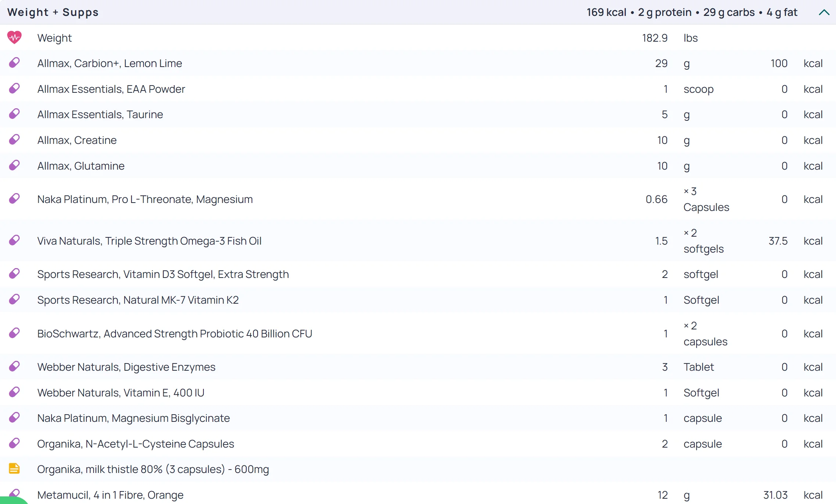
Task: Click the 182.9 weight amount
Action: pos(655,38)
